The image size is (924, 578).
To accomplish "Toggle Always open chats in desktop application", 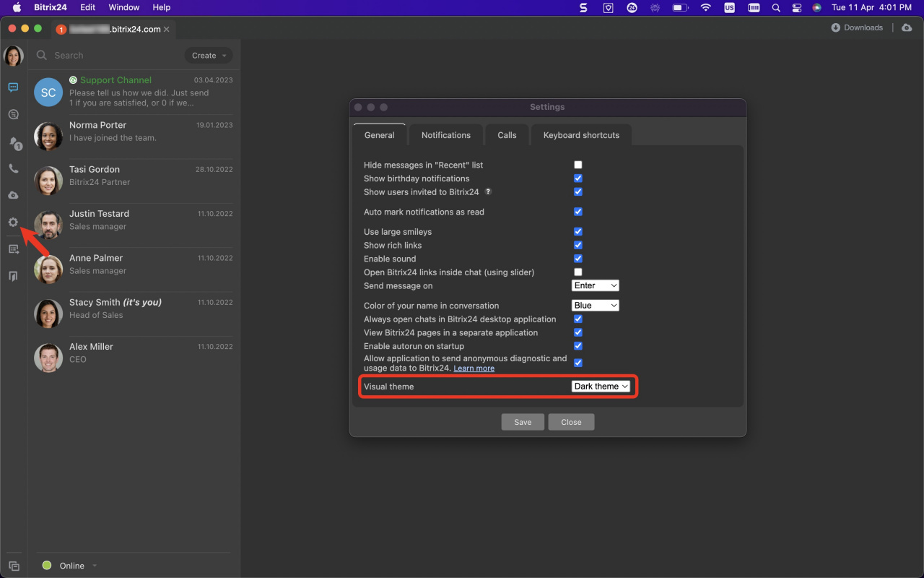I will [x=577, y=319].
